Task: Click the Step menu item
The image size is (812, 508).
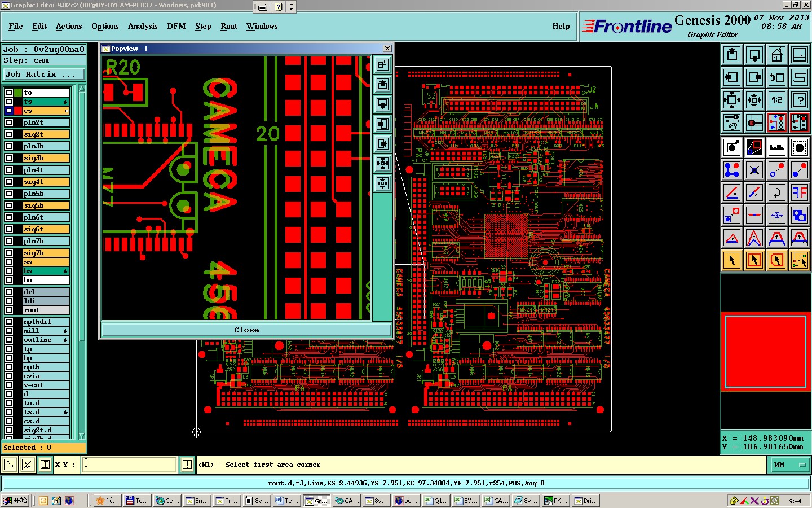Action: [x=203, y=26]
